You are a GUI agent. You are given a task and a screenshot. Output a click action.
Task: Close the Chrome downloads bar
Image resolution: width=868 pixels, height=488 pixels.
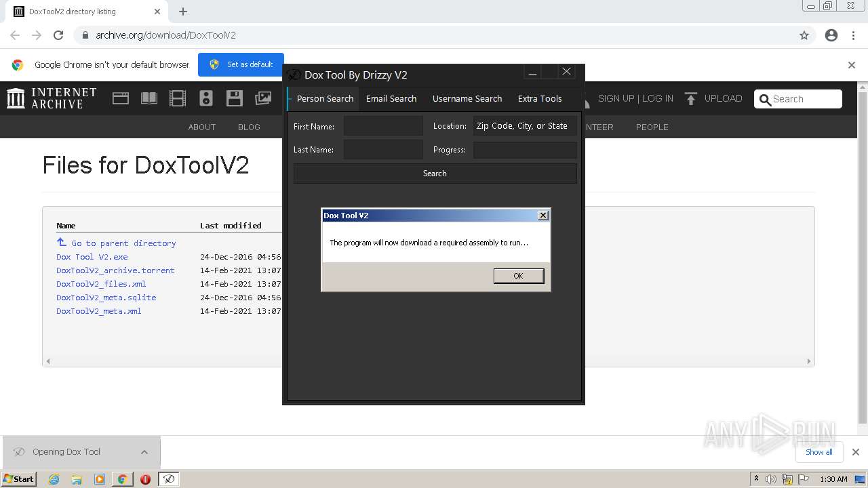click(x=856, y=452)
